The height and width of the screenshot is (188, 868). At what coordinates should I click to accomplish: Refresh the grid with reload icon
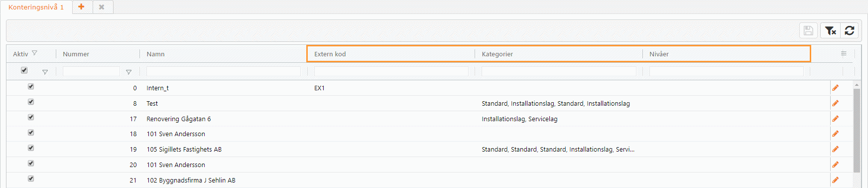click(850, 30)
